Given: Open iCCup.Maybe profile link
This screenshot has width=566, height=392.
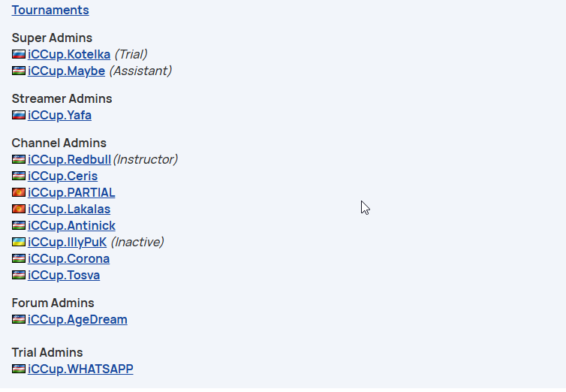Looking at the screenshot, I should click(66, 71).
